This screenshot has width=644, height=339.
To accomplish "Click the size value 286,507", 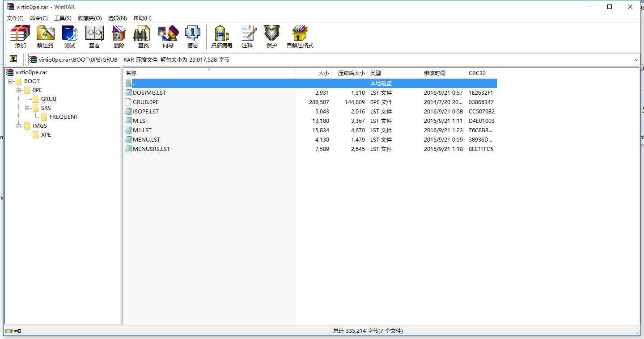I will (319, 102).
